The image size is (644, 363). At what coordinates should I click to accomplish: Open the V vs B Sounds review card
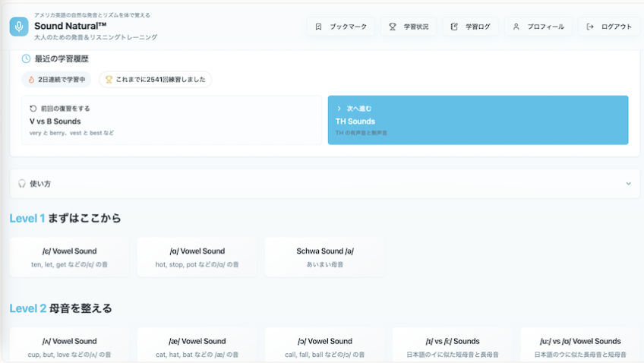pyautogui.click(x=172, y=120)
